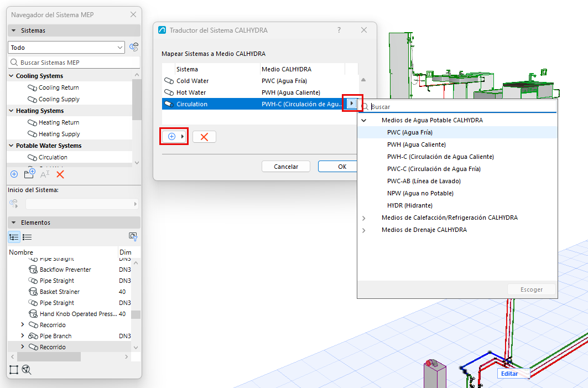Click the Cancelar button
The width and height of the screenshot is (588, 388).
pos(286,167)
